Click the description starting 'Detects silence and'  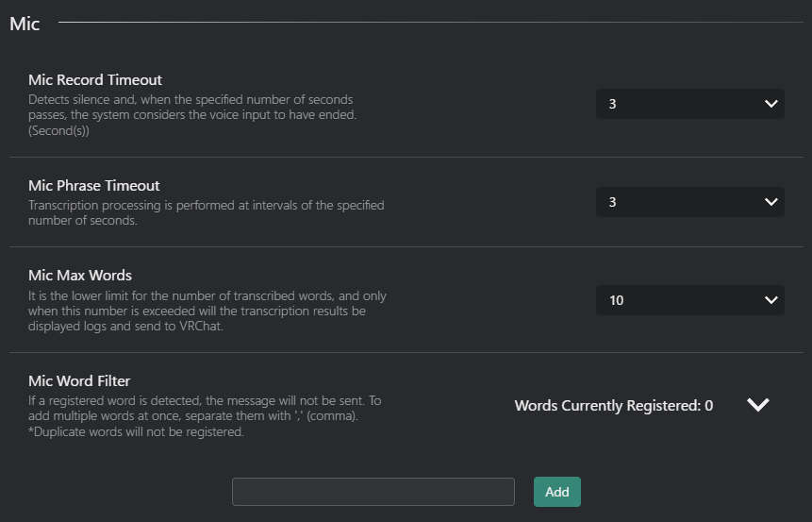(192, 114)
